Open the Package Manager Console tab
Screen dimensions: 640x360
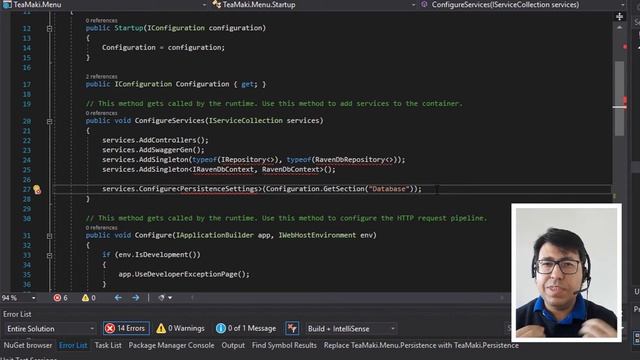171,345
